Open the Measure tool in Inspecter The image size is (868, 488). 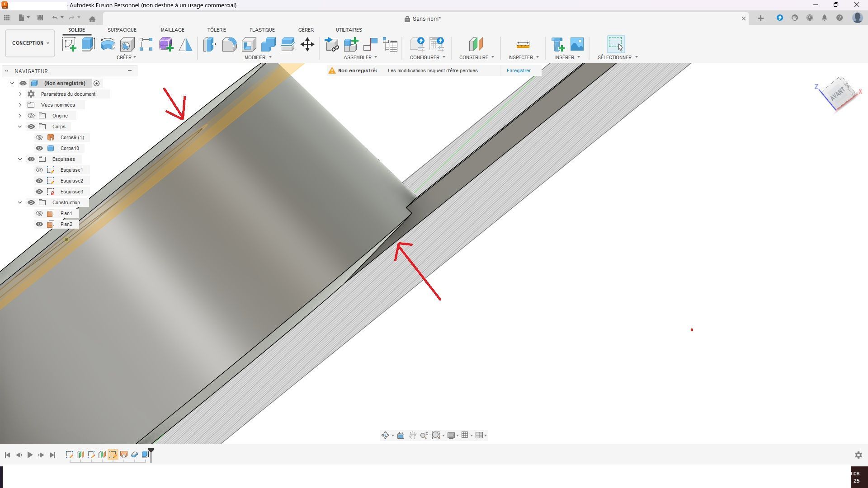coord(523,44)
